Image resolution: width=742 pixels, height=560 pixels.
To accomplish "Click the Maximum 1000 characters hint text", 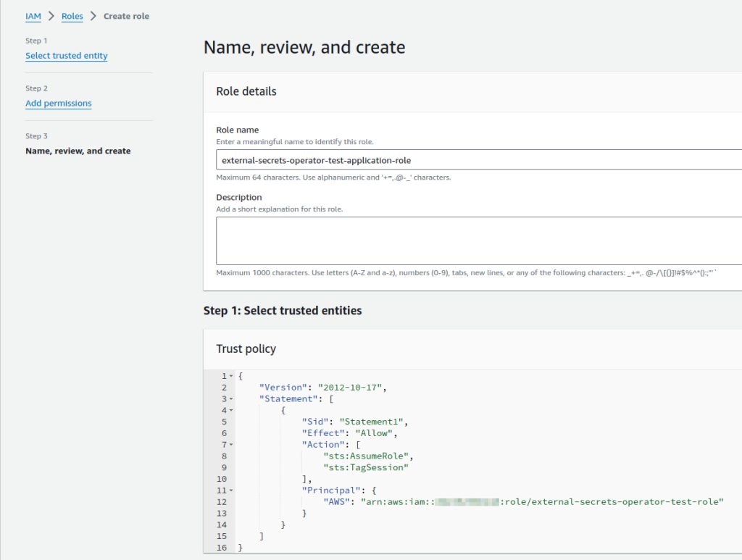I will pyautogui.click(x=467, y=273).
